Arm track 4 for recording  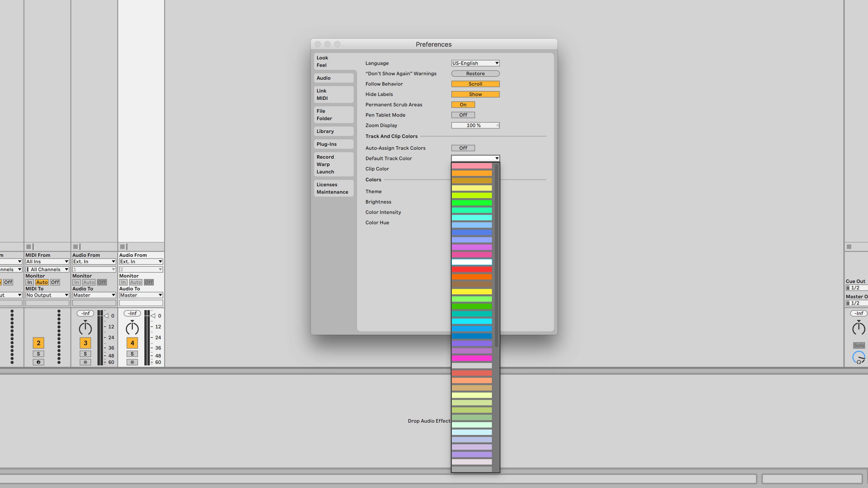click(132, 362)
